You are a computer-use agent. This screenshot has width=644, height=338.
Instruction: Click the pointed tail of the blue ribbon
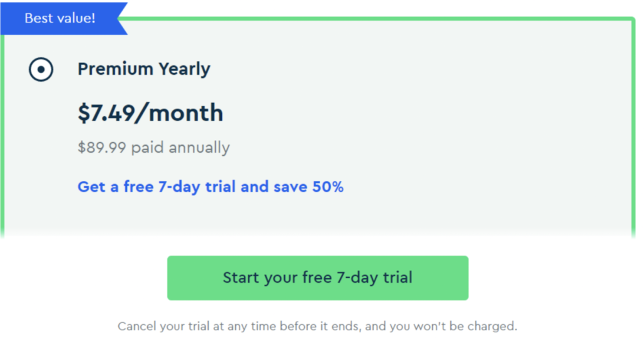(121, 18)
